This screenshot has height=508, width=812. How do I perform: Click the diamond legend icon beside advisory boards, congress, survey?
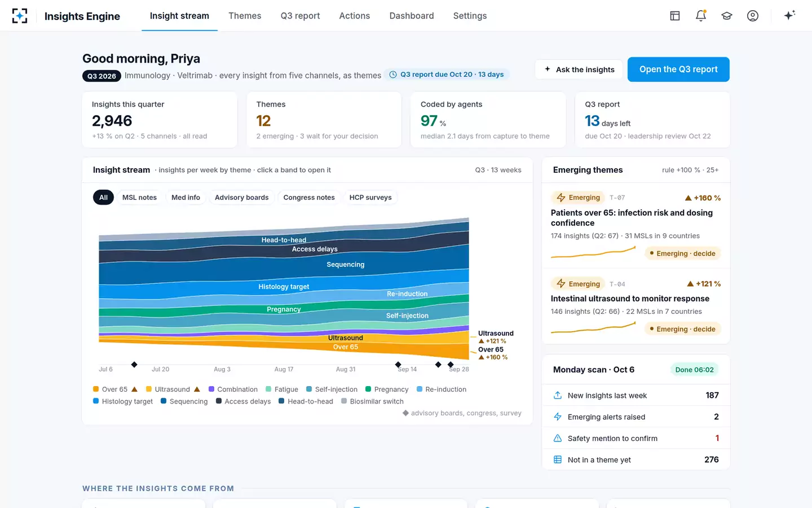tap(405, 413)
